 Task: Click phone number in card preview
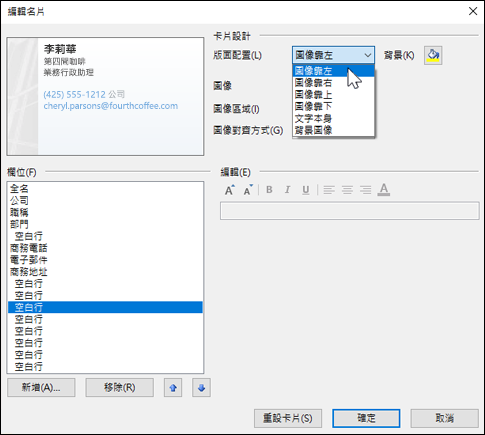click(x=74, y=95)
